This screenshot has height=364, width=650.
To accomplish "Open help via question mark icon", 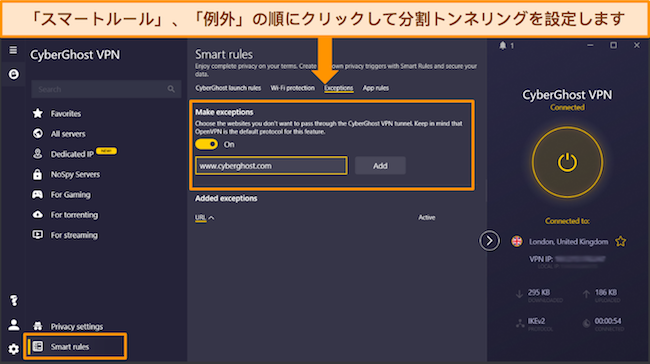I will [x=14, y=300].
